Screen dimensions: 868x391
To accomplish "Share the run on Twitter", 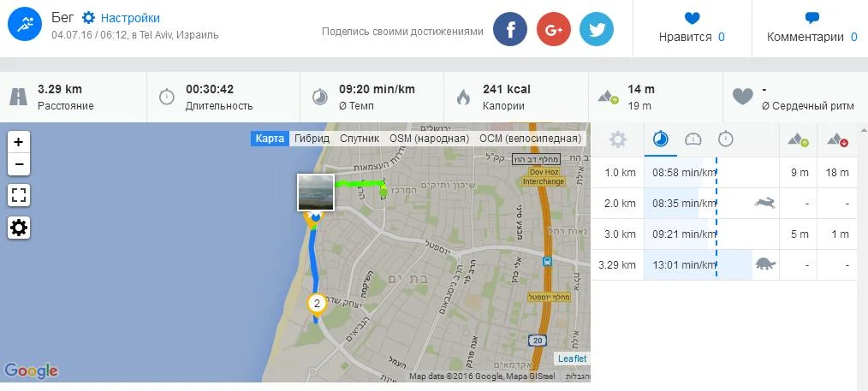I will click(597, 29).
